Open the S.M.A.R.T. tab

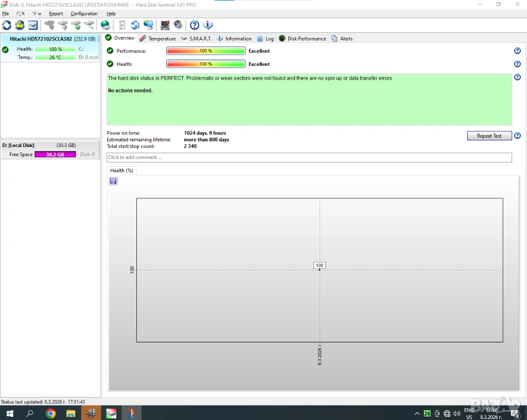coord(196,39)
